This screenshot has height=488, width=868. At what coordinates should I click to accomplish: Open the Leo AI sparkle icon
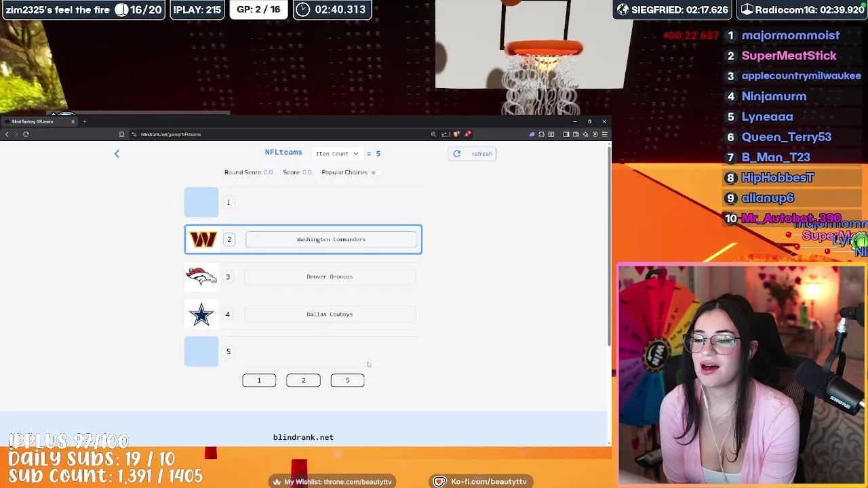click(x=585, y=134)
